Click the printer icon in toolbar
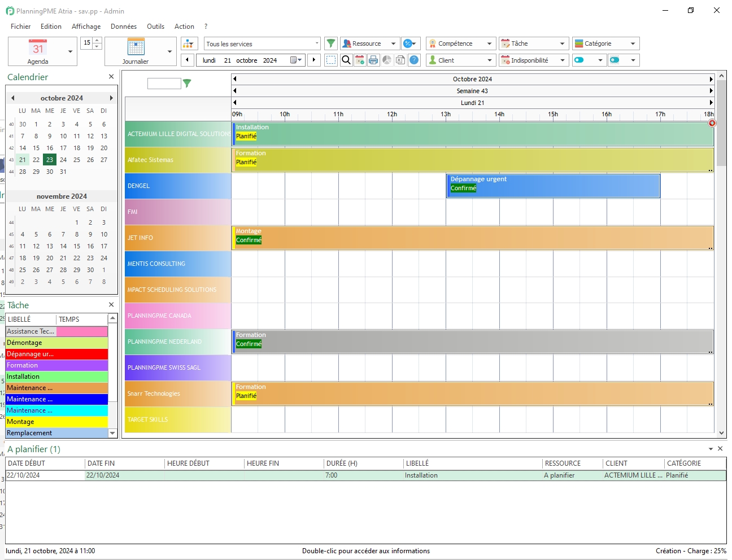 [373, 60]
